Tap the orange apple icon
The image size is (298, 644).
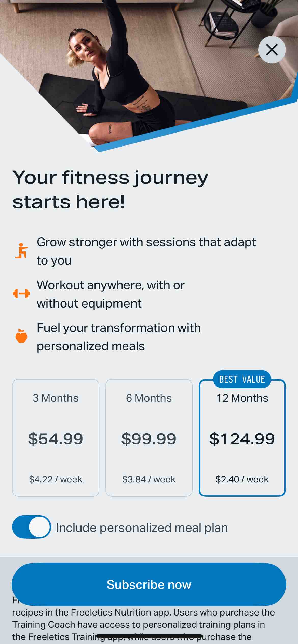[x=21, y=336]
